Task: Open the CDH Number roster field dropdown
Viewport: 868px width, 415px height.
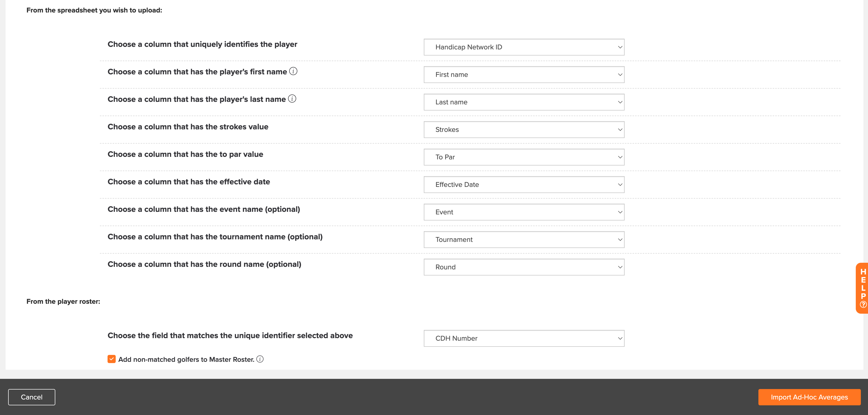Action: [524, 338]
